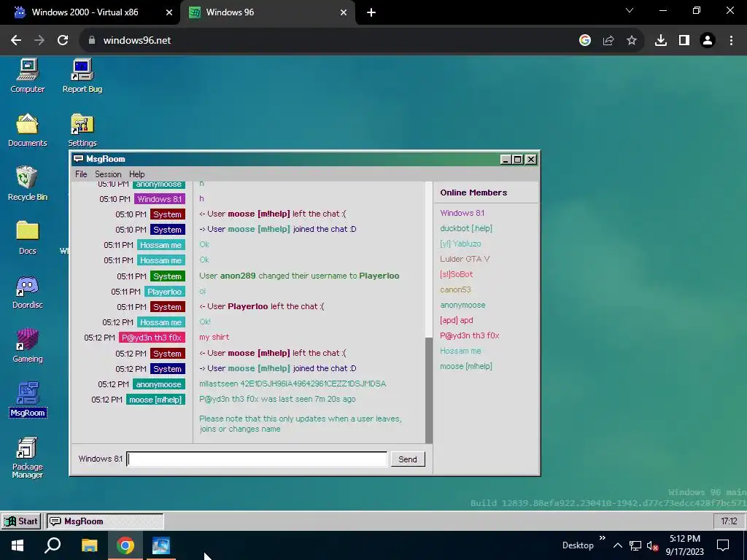Click the chat scrollbar thumb
The image size is (747, 560).
(x=429, y=391)
